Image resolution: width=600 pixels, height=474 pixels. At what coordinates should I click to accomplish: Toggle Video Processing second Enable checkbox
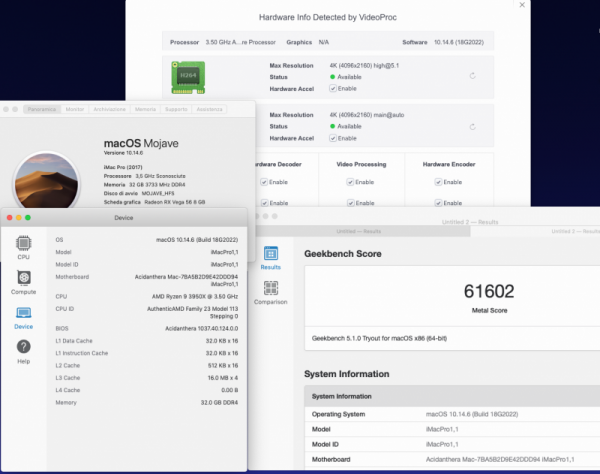[x=351, y=203]
